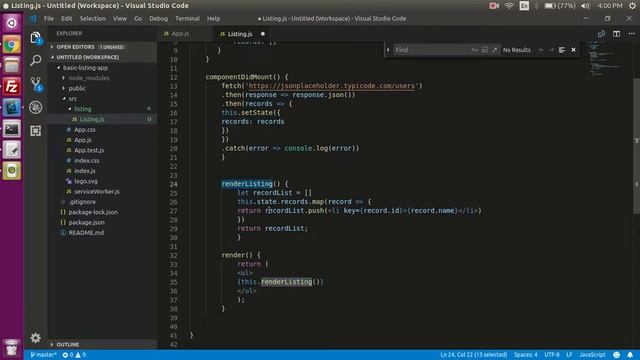Go to previous match in Find widget
Screen dimensions: 640x360
coord(541,50)
